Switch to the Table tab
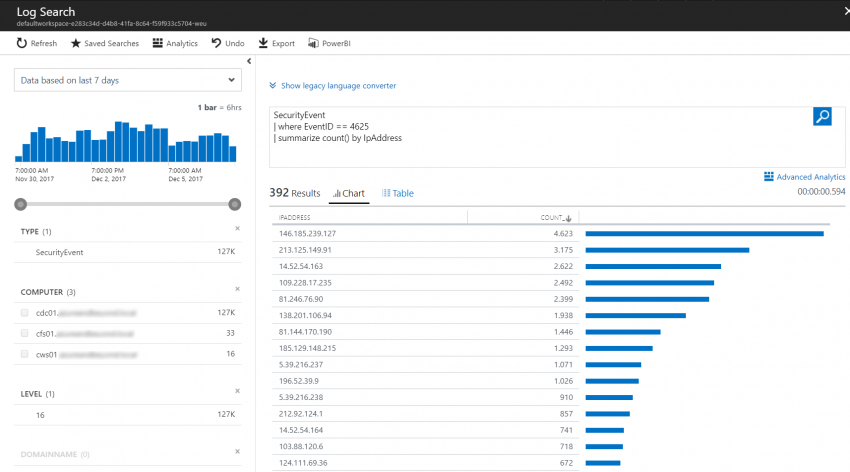 (x=397, y=193)
